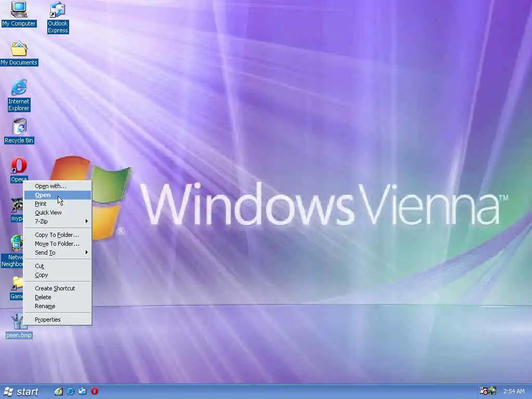
Task: Select the Games folder shortcut icon
Action: click(x=17, y=284)
